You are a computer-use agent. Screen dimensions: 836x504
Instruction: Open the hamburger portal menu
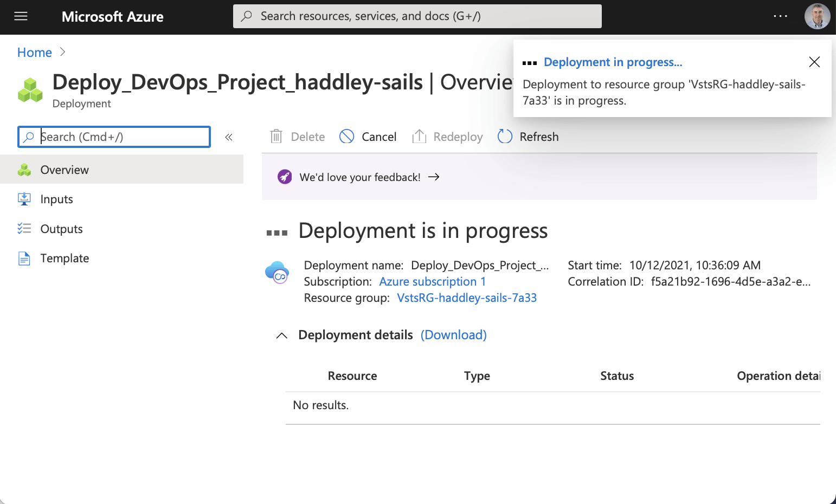[x=21, y=16]
